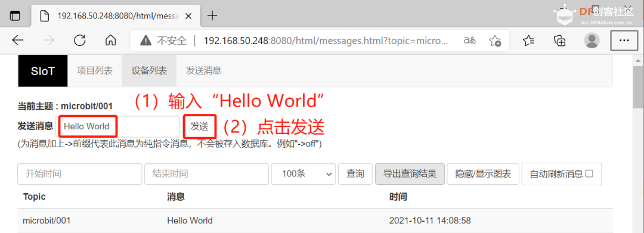This screenshot has width=644, height=233.
Task: Click the page scrollbar up arrow
Action: click(638, 61)
